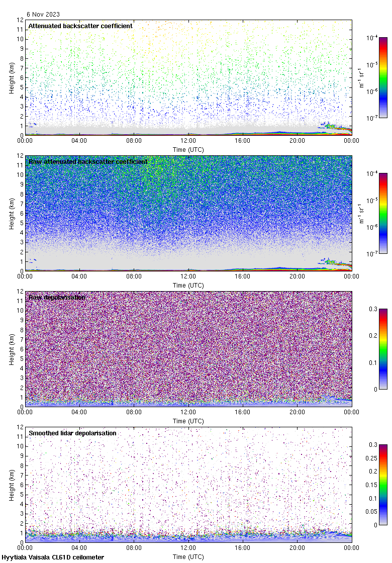Click the 0.3 tick on the raw depolarisation colour bar
This screenshot has height=563, width=392.
pos(373,309)
